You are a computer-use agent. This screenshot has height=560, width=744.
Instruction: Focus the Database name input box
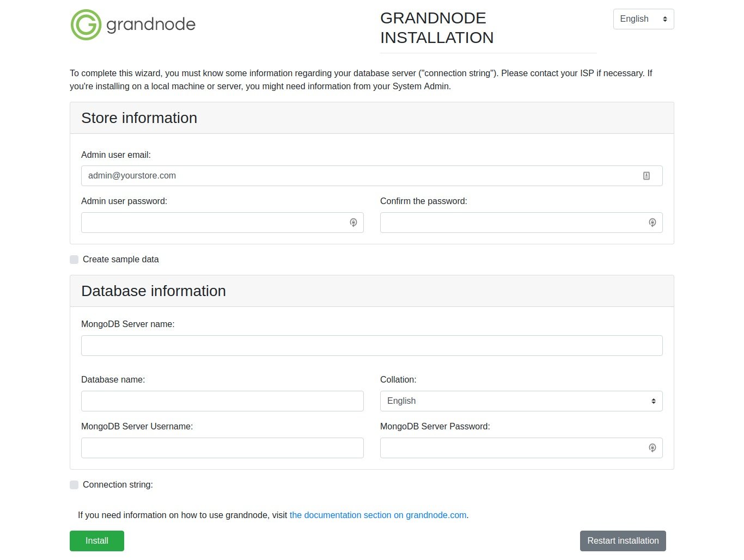(222, 401)
